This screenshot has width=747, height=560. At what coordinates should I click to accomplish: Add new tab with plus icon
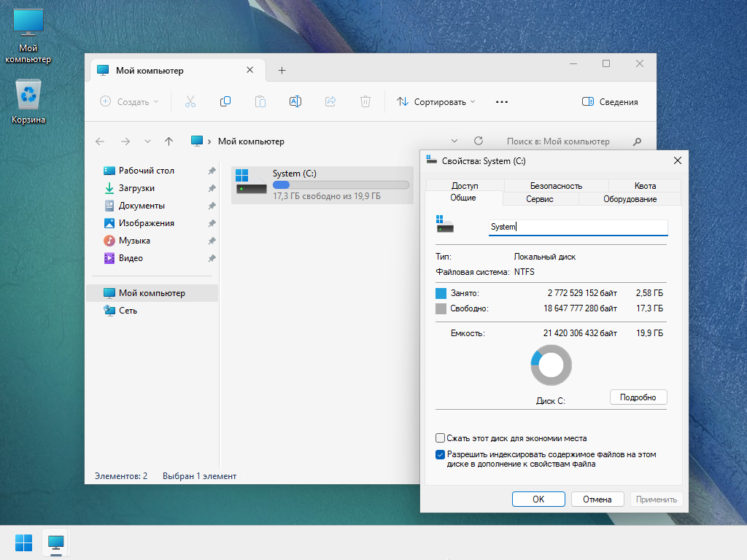coord(282,71)
